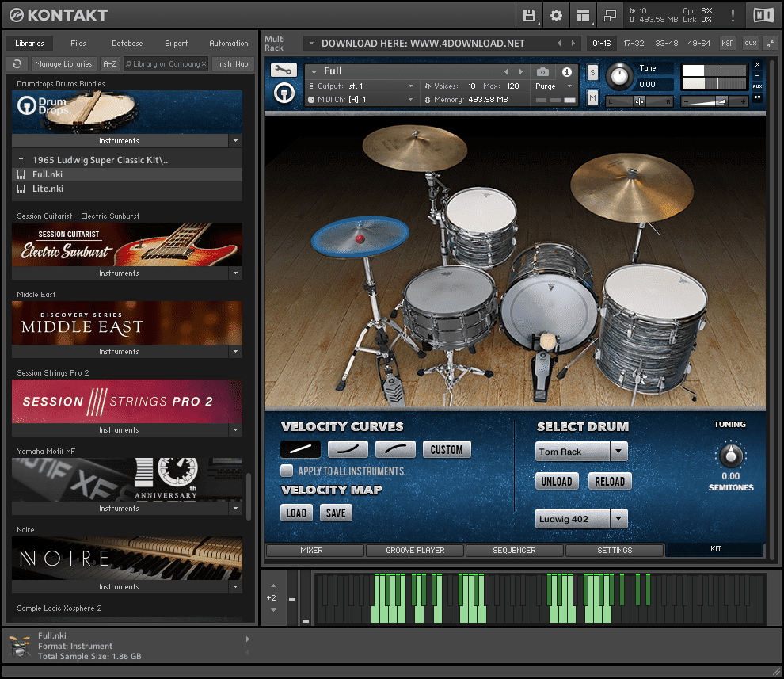
Task: Click the exclamation warning icon in header
Action: [x=733, y=14]
